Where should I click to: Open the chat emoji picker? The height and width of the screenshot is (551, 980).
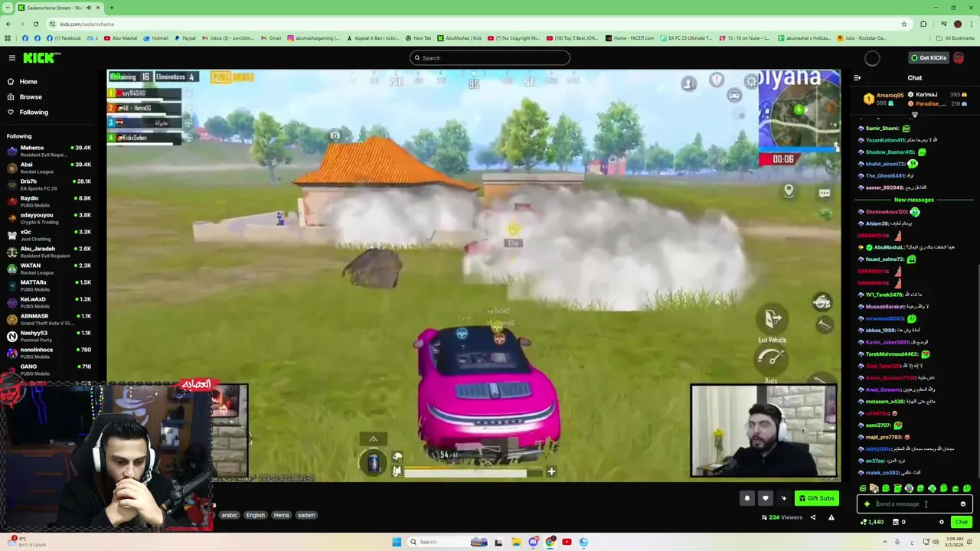pos(963,504)
